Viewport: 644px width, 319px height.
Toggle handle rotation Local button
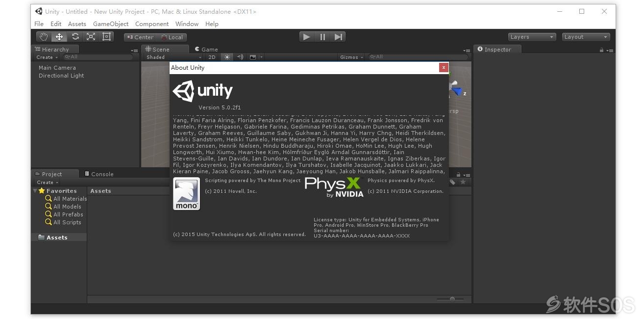[172, 37]
